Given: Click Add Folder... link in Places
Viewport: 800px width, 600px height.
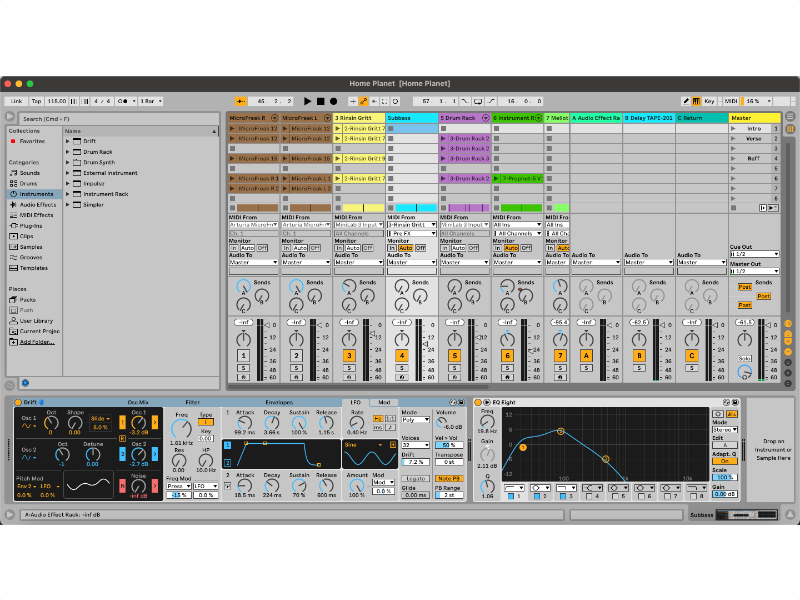Looking at the screenshot, I should tap(37, 342).
